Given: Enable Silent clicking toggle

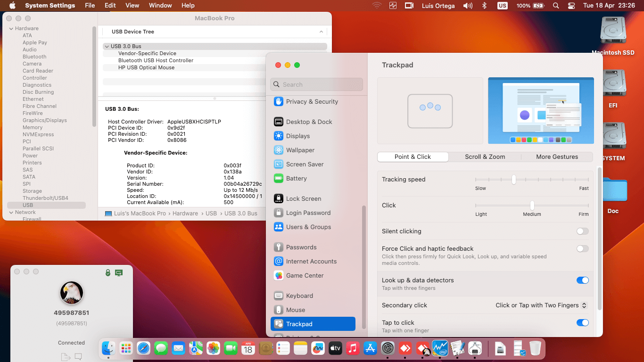Looking at the screenshot, I should (x=583, y=231).
